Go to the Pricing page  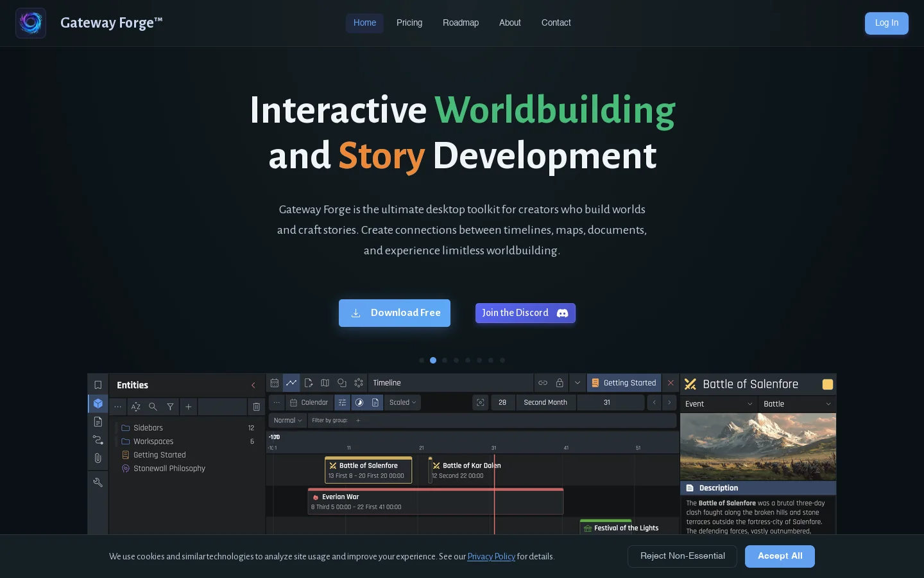point(409,23)
